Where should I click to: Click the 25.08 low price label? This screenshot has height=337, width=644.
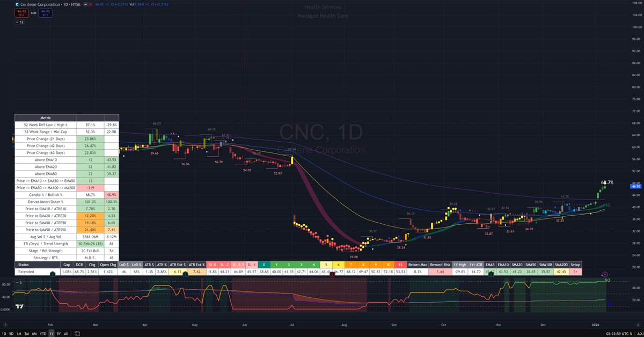coord(353,257)
